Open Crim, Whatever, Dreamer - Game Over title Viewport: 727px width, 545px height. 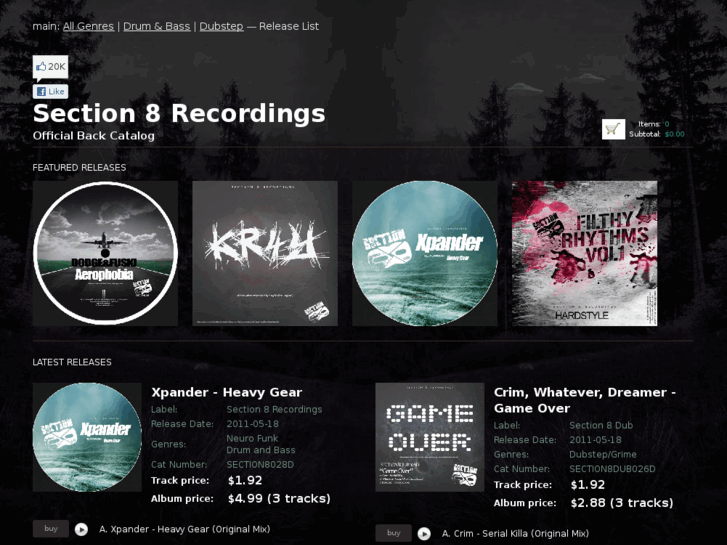click(585, 400)
